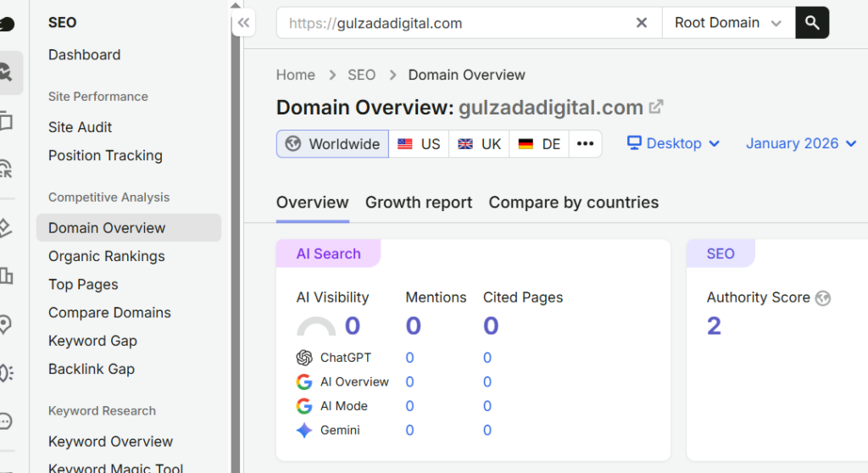Click the bar chart icon in left rail

tap(7, 275)
